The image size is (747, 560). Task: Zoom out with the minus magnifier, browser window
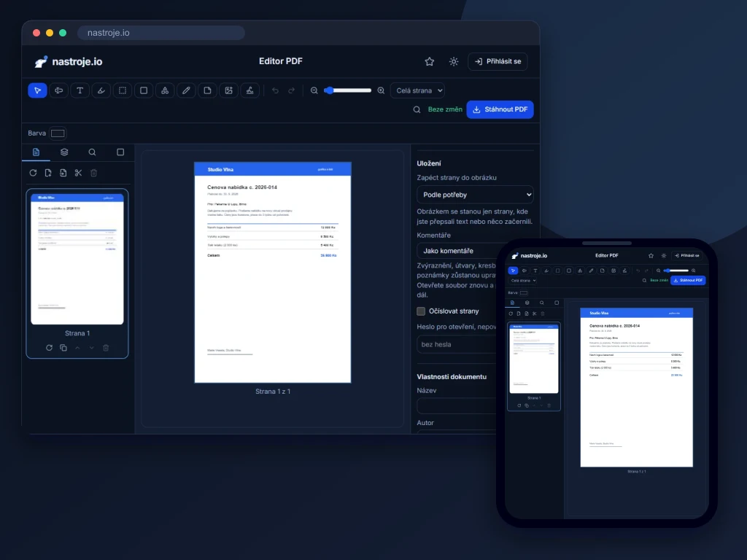point(314,90)
